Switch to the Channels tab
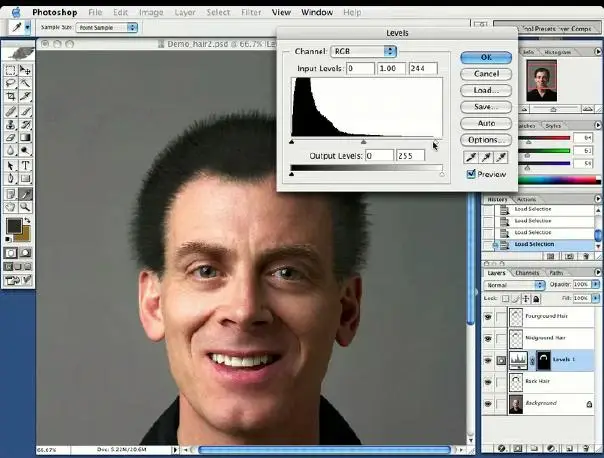Screen dimensions: 604x458 tap(527, 272)
